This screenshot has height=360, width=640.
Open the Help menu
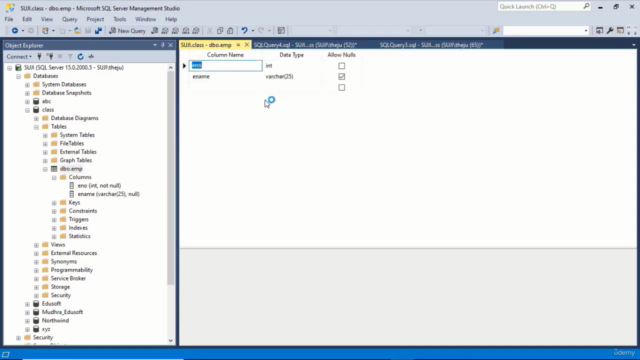(x=171, y=19)
